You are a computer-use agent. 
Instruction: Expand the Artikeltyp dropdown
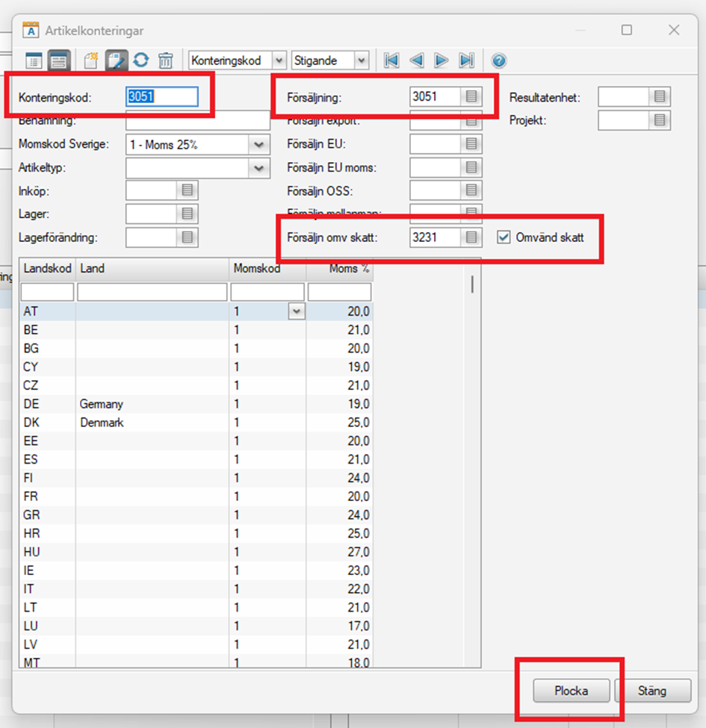pos(259,168)
